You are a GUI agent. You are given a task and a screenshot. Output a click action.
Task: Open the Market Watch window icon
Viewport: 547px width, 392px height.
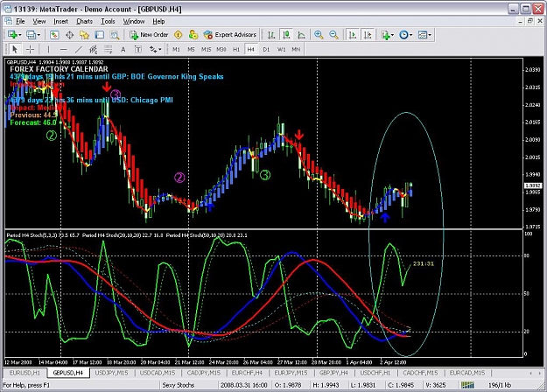[54, 35]
